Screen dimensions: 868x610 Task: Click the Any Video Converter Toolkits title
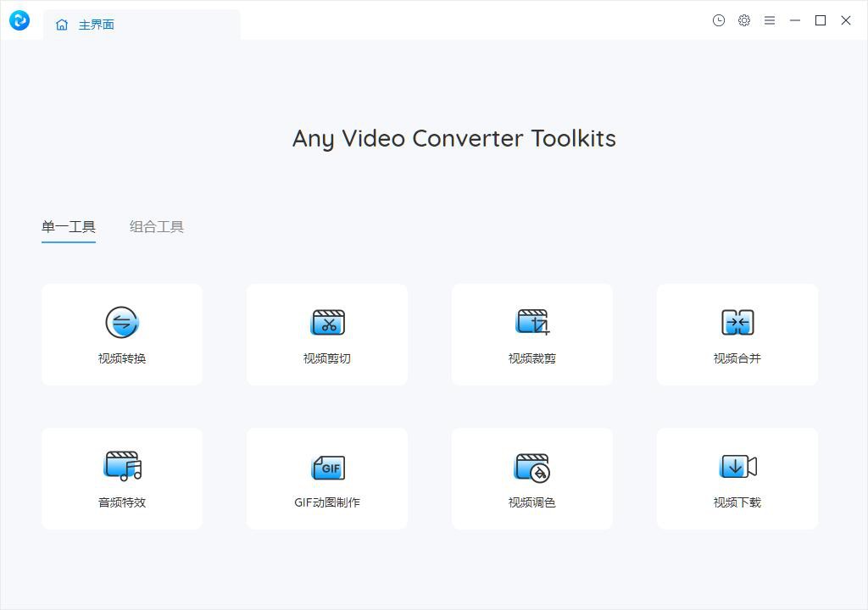[x=453, y=138]
